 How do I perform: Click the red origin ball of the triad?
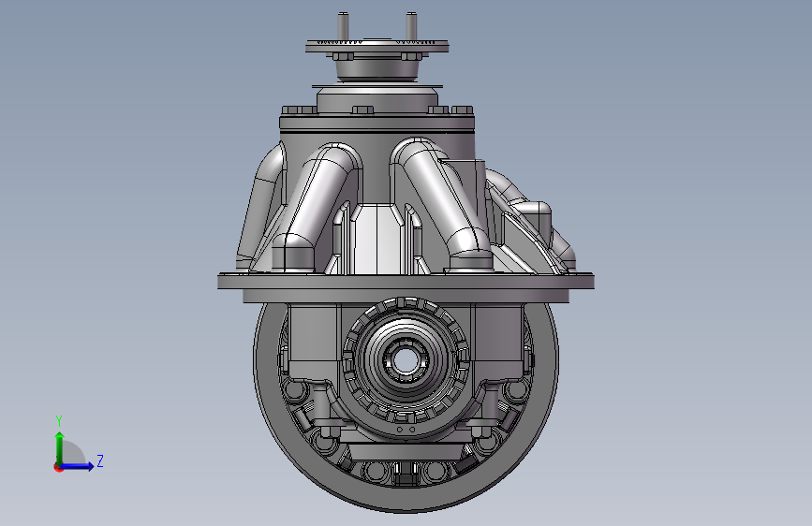[58, 467]
